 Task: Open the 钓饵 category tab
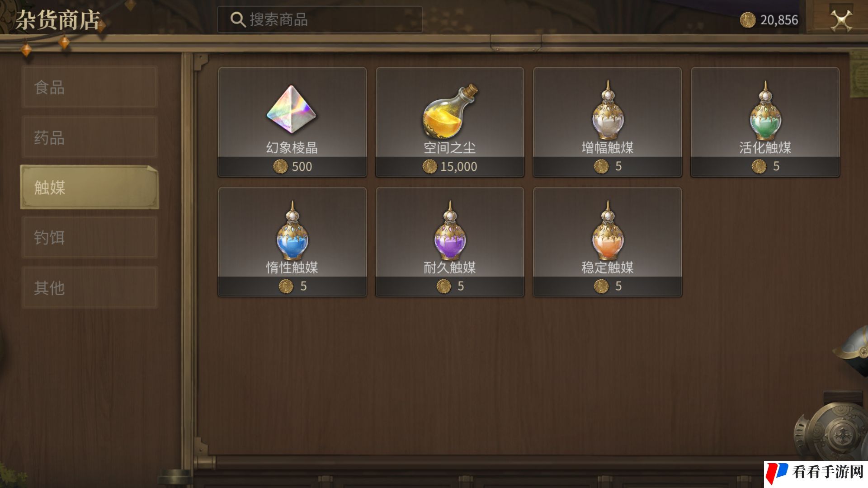pyautogui.click(x=90, y=237)
